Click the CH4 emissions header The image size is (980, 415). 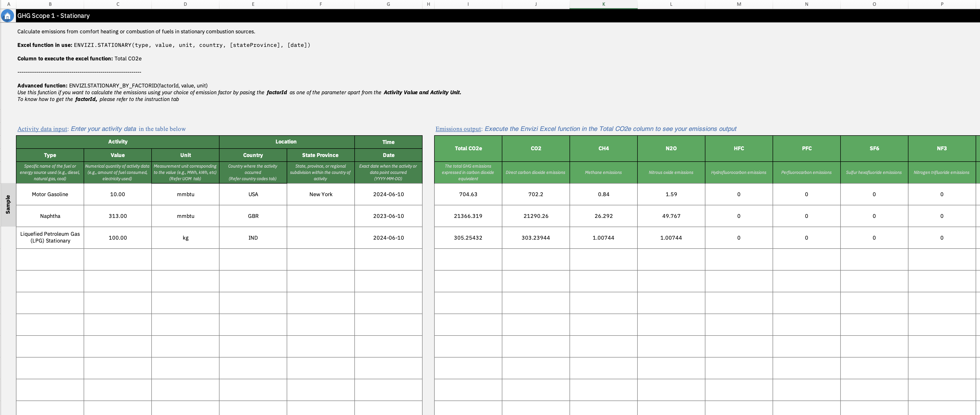click(x=603, y=149)
